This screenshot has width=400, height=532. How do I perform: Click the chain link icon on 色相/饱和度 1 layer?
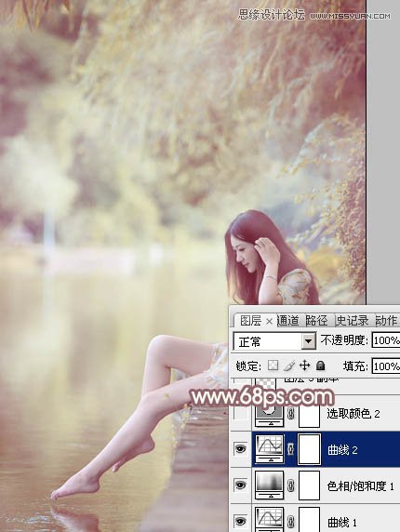[291, 485]
